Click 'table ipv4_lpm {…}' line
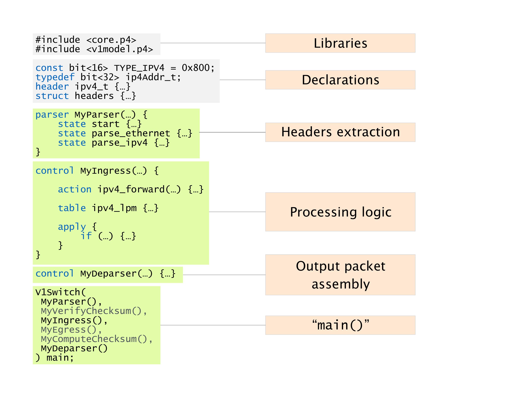The height and width of the screenshot is (399, 532). [x=108, y=208]
